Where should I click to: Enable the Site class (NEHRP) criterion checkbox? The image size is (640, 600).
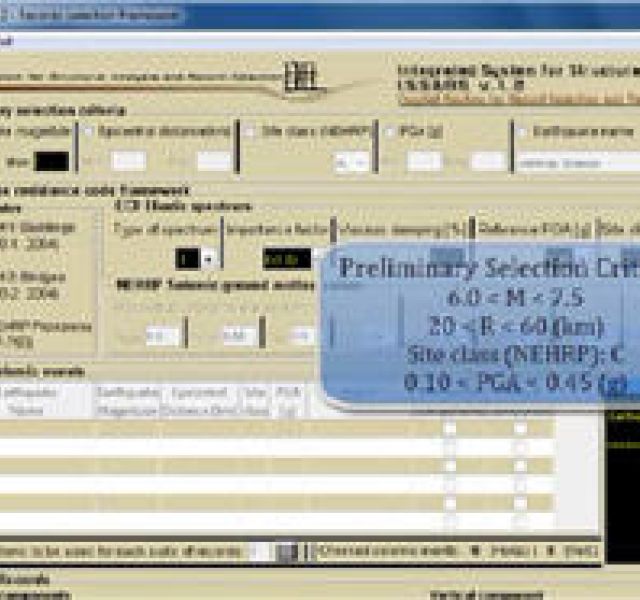[249, 131]
